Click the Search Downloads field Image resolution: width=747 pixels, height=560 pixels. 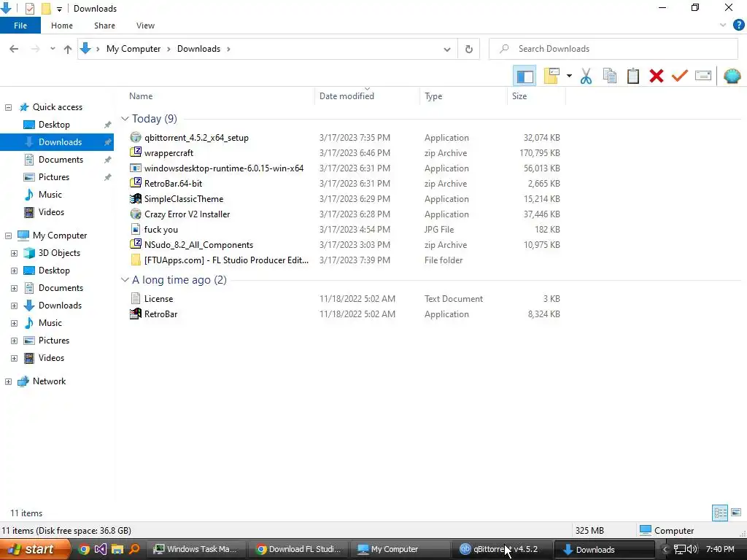tap(613, 49)
